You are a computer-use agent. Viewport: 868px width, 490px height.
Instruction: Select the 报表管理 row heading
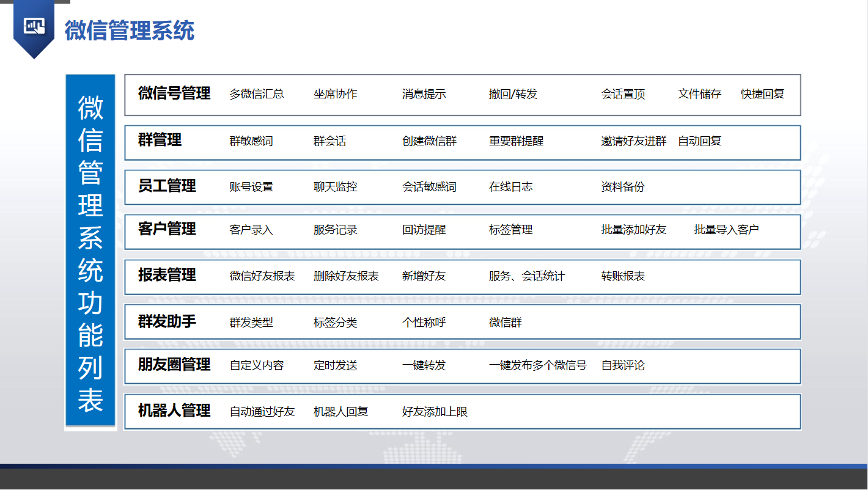point(167,275)
